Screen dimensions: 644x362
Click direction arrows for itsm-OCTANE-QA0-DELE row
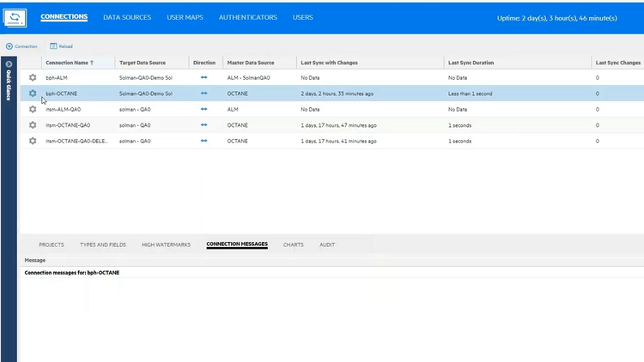point(204,141)
